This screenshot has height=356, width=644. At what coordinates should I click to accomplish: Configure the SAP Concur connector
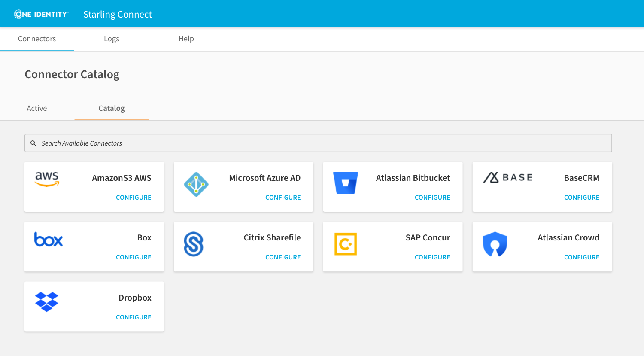[x=432, y=257]
